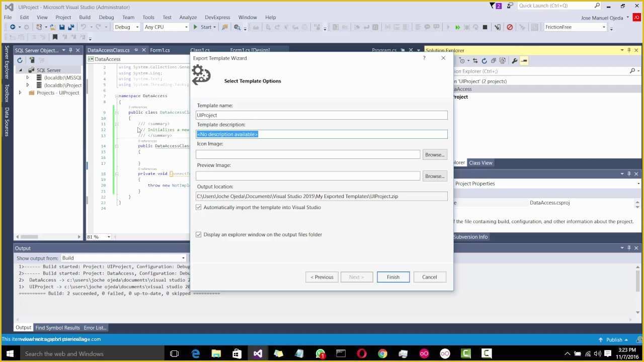Open the DevExpress menu
The width and height of the screenshot is (644, 362).
point(217,17)
